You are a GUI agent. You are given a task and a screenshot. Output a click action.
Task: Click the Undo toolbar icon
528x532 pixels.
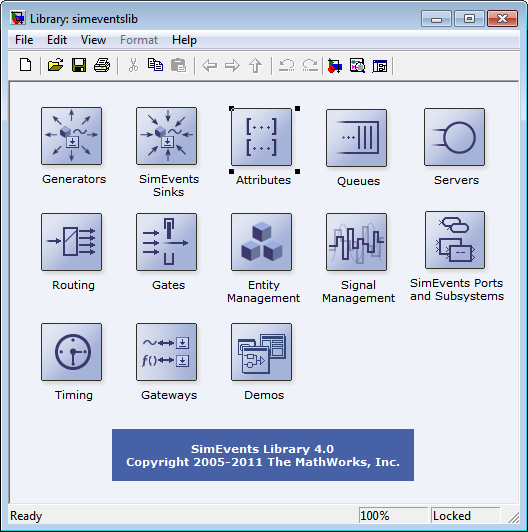(287, 65)
